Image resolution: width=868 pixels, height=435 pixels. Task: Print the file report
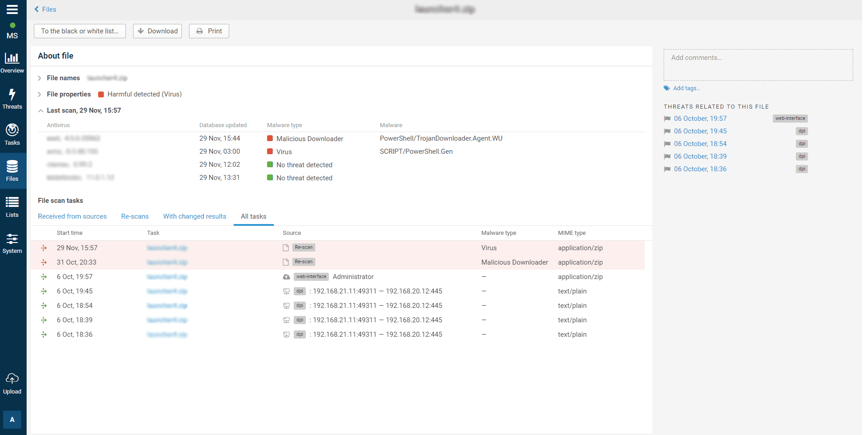click(209, 31)
